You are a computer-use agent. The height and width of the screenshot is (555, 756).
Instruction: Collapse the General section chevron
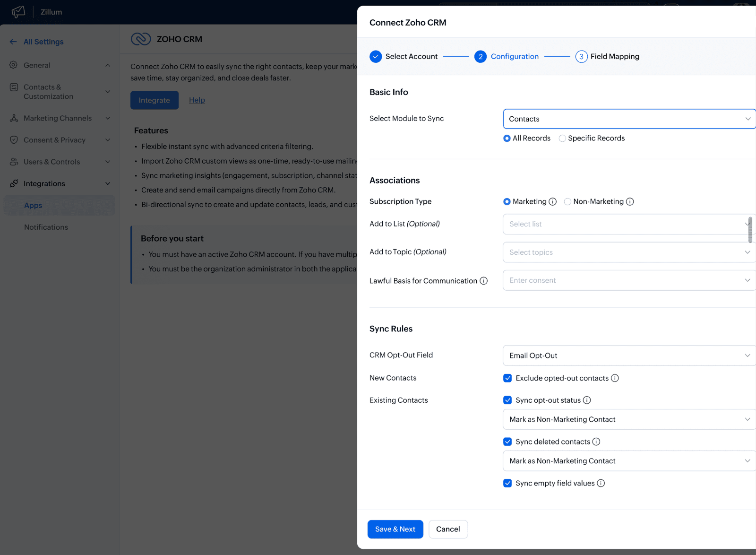[108, 65]
